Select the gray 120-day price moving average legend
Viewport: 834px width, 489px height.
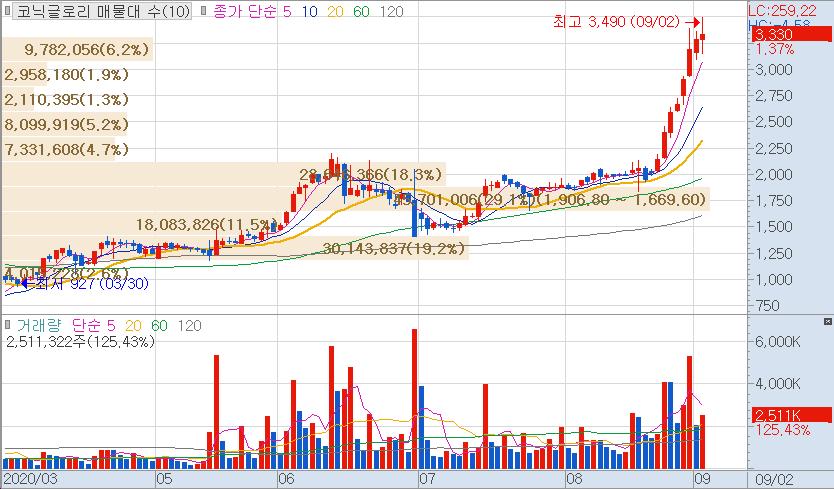click(392, 11)
